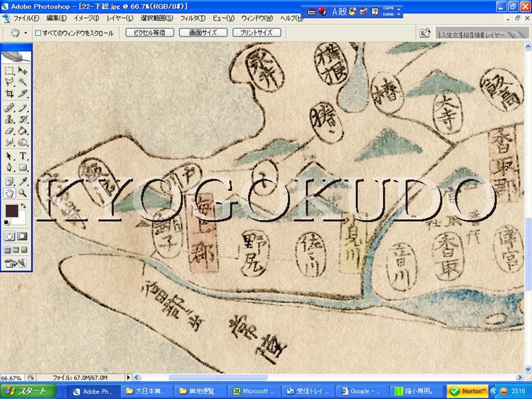Open the Windows スタート menu
This screenshot has width=532, height=399.
click(x=29, y=391)
